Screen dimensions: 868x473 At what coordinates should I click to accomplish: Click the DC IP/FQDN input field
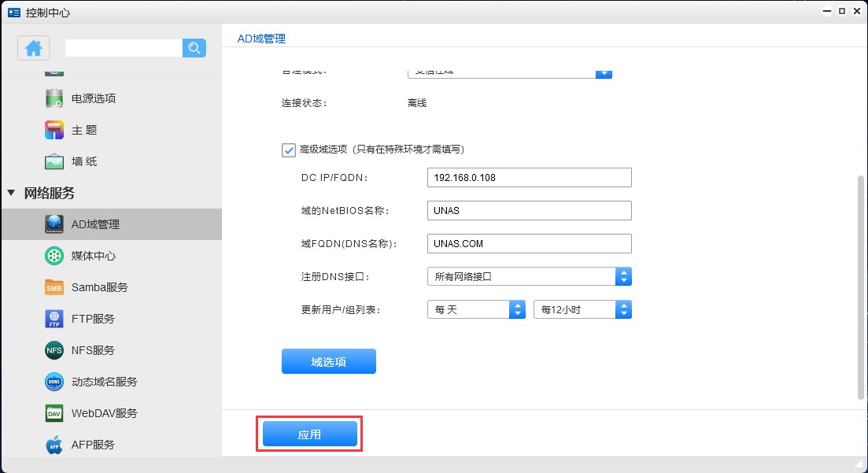coord(529,177)
